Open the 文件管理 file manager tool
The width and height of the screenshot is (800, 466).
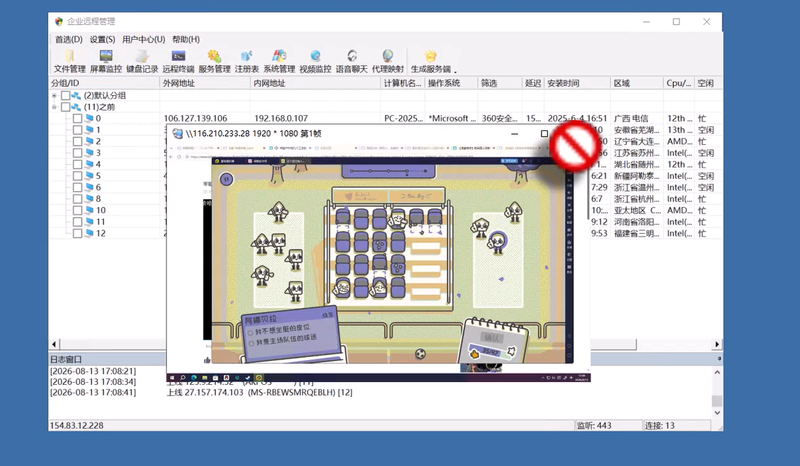[x=69, y=61]
